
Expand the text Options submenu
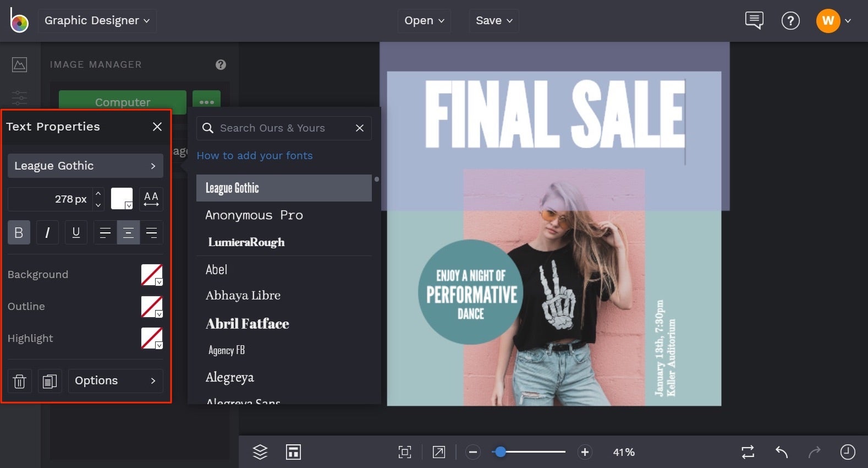point(116,381)
